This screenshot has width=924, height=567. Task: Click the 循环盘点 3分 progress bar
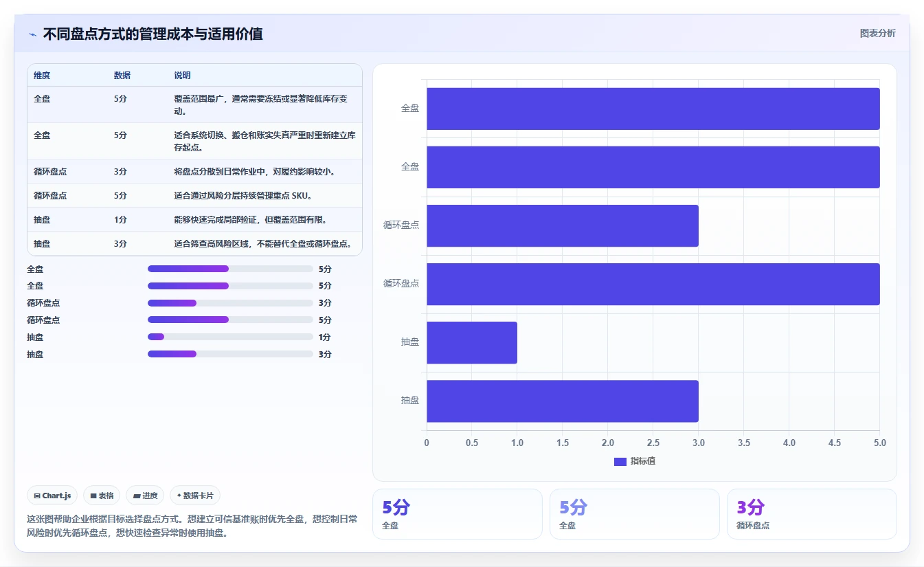230,303
